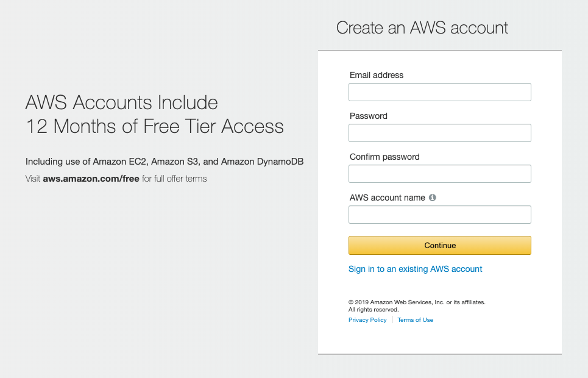Focus the AWS account name field
This screenshot has height=378, width=588.
pyautogui.click(x=439, y=214)
